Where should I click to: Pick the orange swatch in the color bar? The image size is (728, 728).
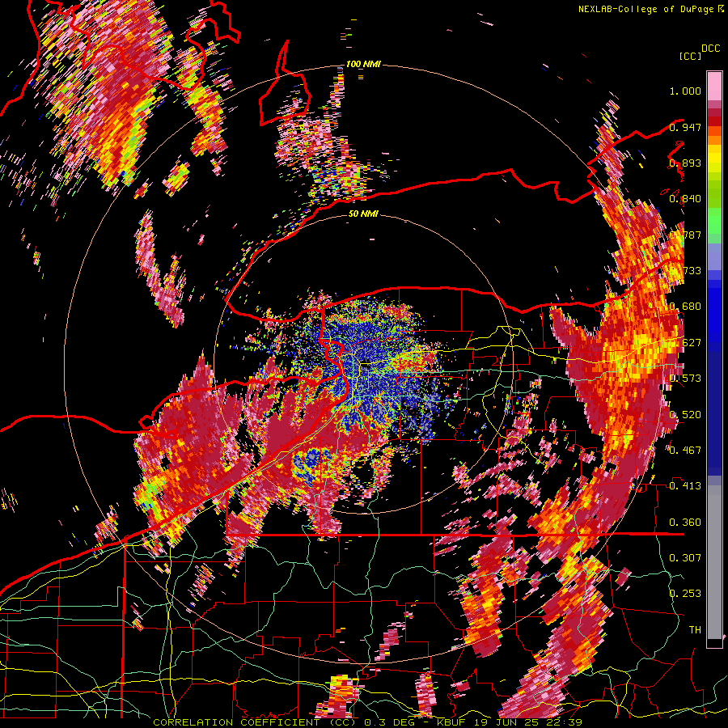click(714, 140)
